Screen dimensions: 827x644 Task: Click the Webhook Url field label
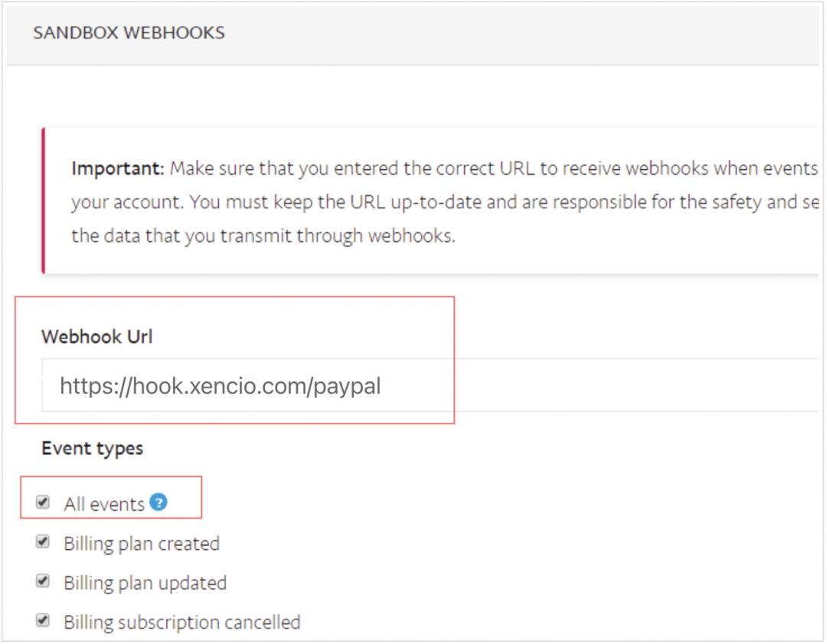coord(96,337)
